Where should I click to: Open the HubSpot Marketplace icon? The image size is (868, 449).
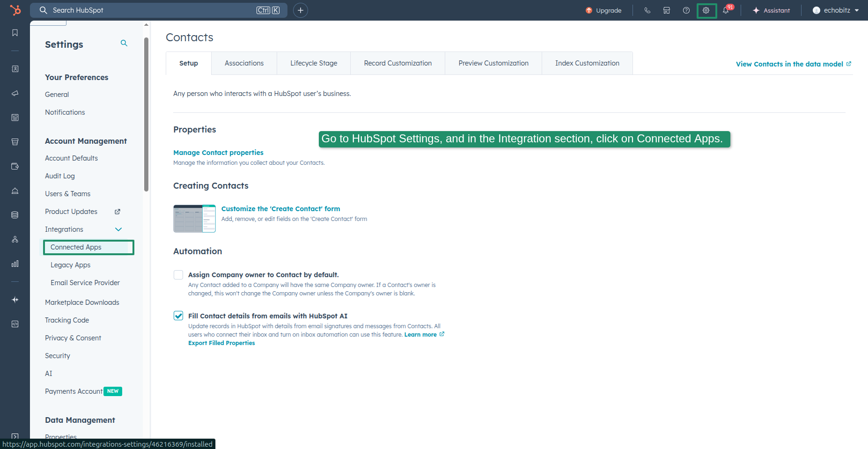coord(667,10)
